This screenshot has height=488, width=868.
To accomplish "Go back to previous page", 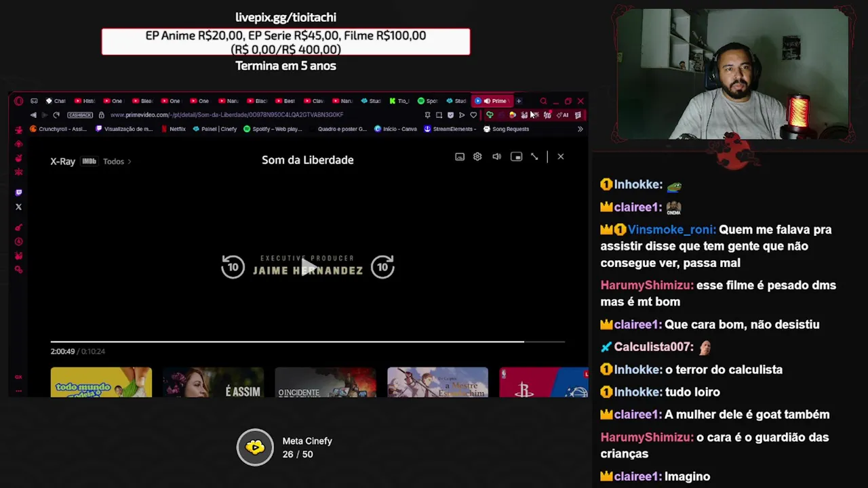I will click(x=33, y=115).
